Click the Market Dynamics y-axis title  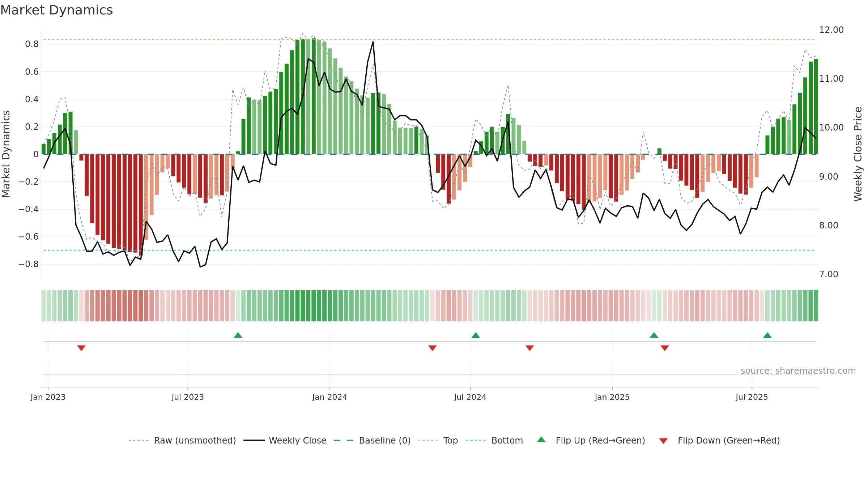click(x=6, y=154)
